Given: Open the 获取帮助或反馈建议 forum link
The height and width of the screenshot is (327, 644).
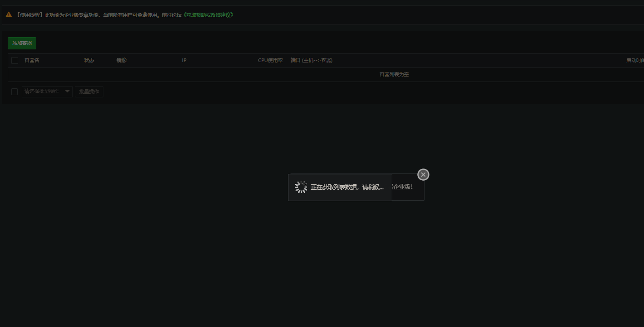Looking at the screenshot, I should coord(209,15).
